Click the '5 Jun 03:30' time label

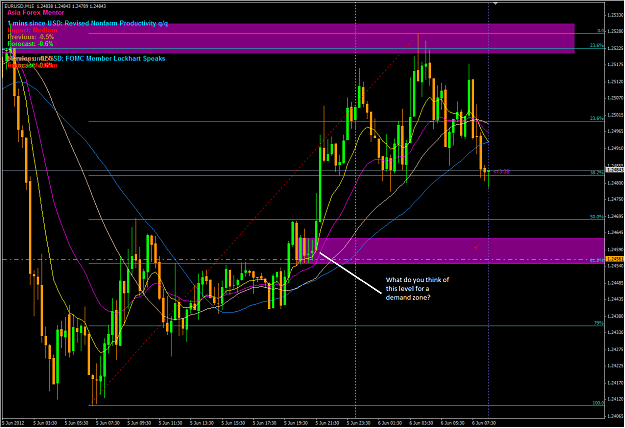45,423
